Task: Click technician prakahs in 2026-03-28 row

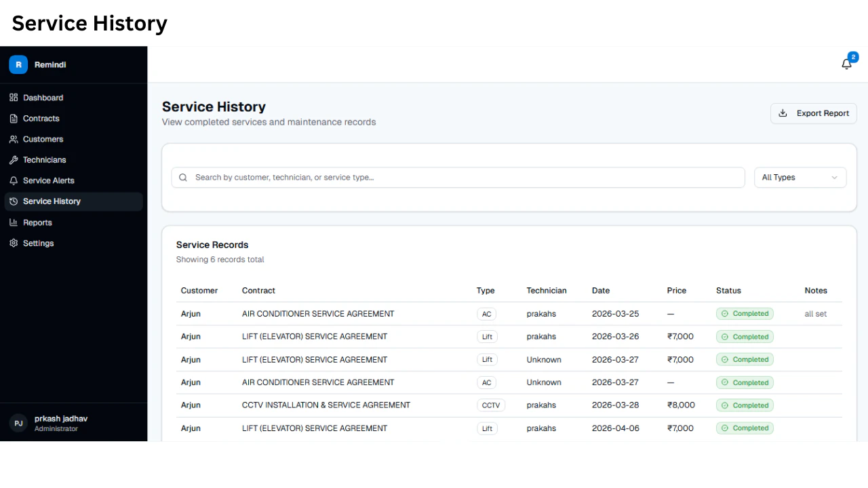Action: click(541, 405)
